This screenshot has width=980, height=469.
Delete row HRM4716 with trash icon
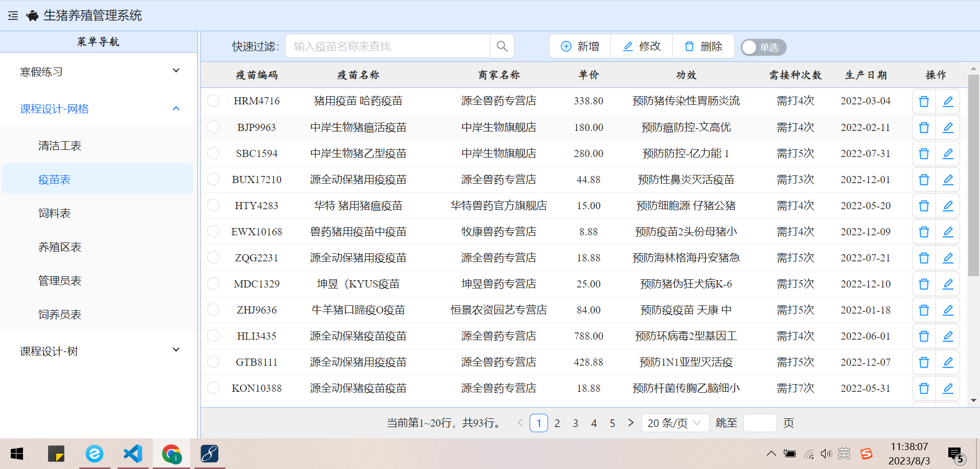[x=924, y=101]
